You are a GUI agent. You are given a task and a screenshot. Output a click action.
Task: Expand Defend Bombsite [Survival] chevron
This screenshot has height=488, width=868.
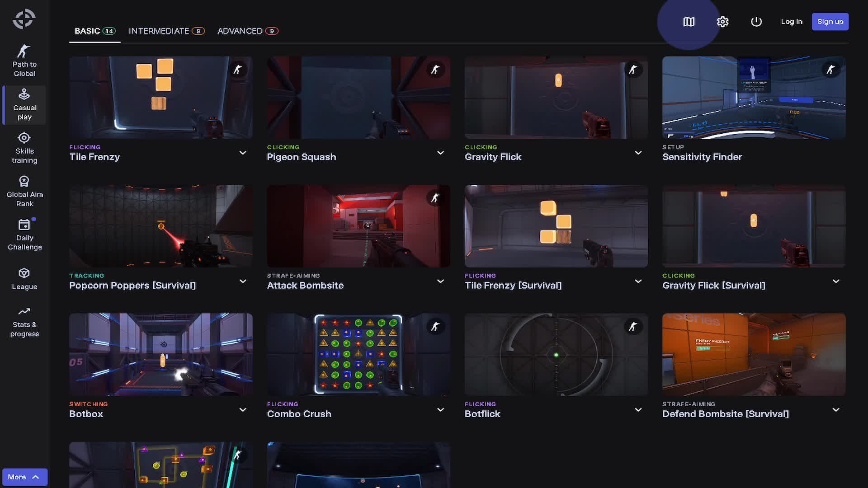click(836, 410)
